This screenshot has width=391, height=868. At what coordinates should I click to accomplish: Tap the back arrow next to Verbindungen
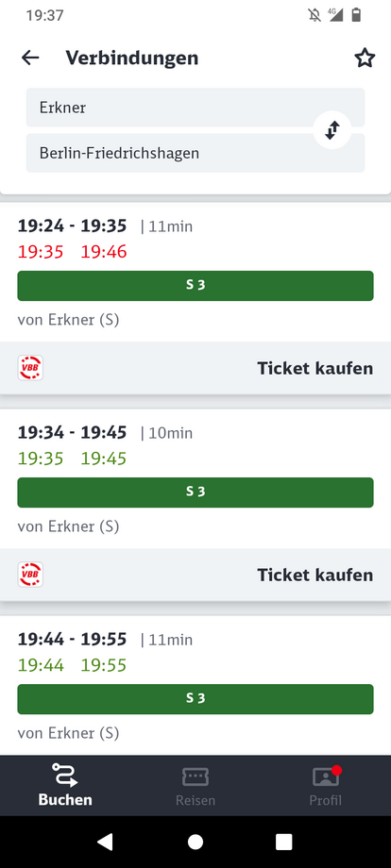[x=30, y=58]
